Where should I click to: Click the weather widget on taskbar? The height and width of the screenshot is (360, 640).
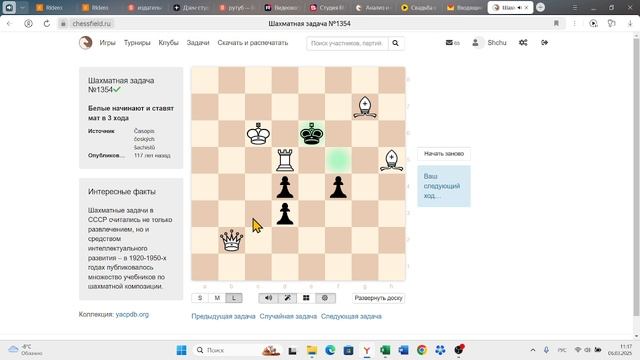pyautogui.click(x=25, y=350)
